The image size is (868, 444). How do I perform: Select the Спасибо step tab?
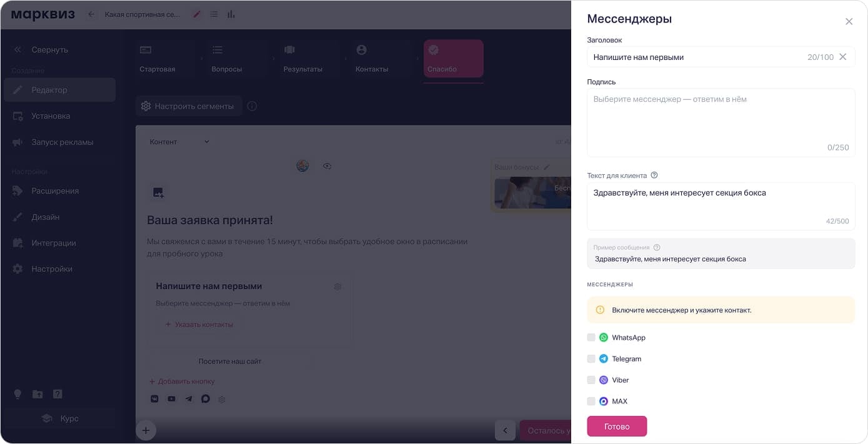click(454, 59)
